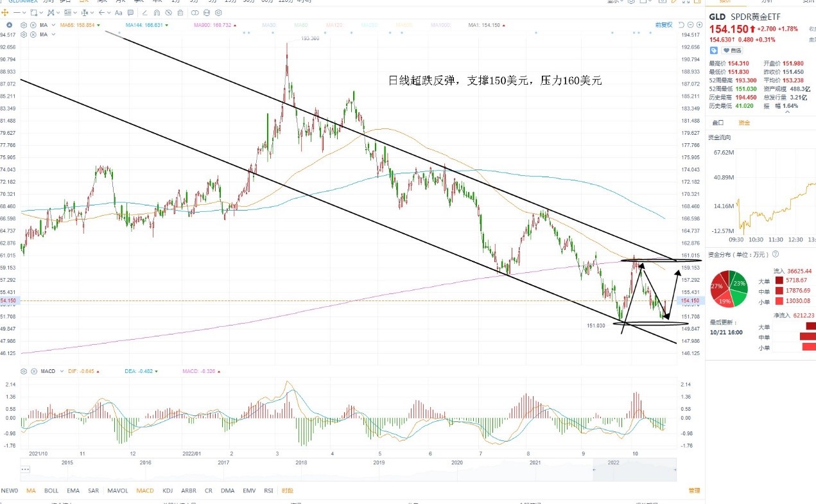Click the circular sync icon in drawing toolbar
Image resolution: width=816 pixels, height=504 pixels.
click(207, 13)
